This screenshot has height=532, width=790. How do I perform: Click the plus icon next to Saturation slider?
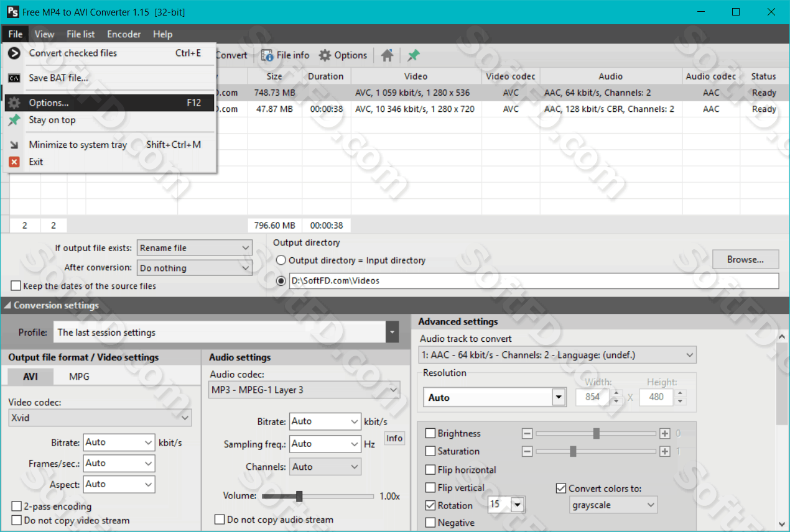665,451
